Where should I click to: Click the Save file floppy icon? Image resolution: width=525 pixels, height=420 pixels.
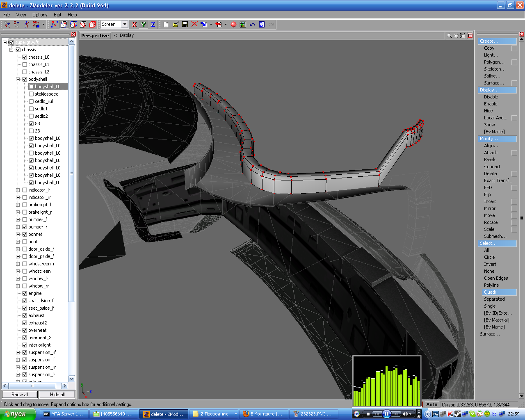[185, 25]
